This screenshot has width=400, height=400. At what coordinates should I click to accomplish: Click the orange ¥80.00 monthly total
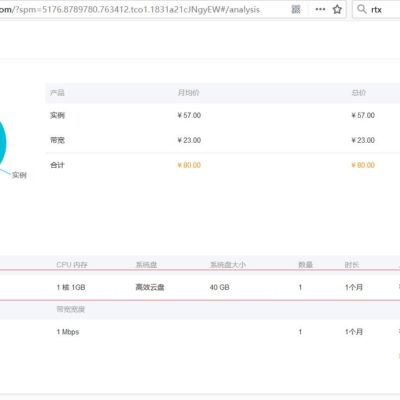[x=189, y=165]
